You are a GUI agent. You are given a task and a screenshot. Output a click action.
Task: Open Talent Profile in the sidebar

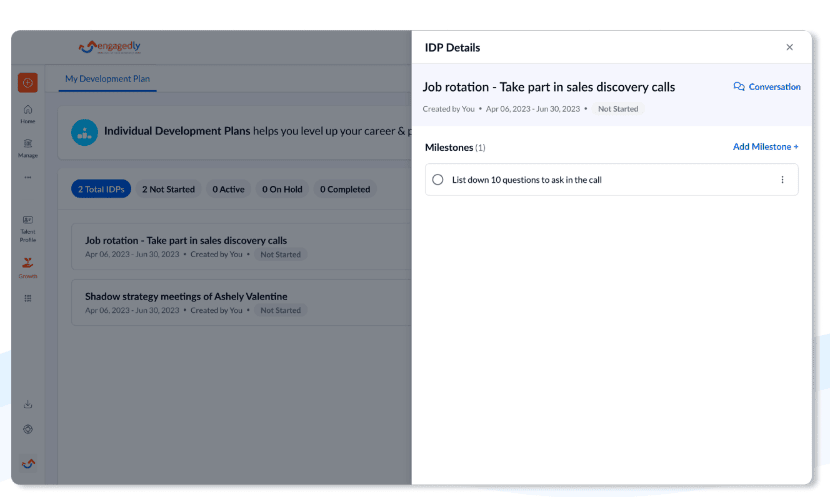(28, 229)
